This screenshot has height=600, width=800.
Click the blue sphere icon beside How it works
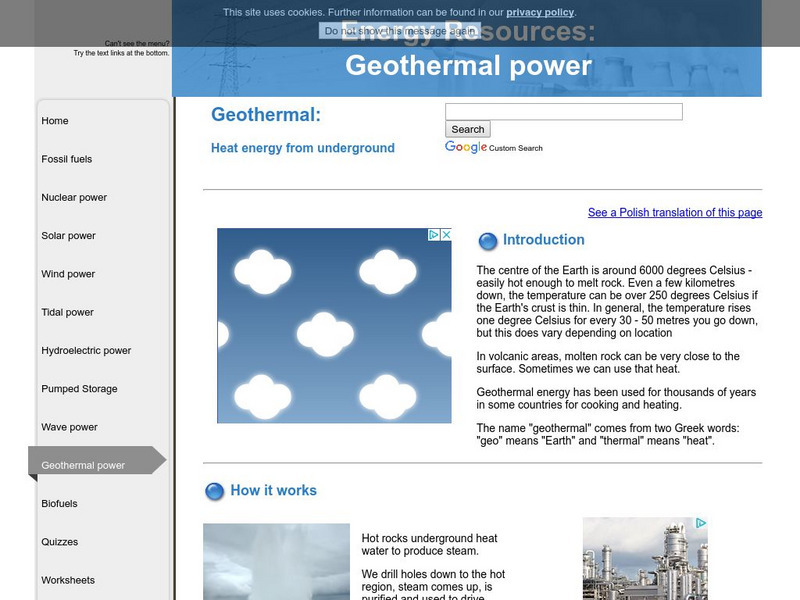[x=215, y=491]
